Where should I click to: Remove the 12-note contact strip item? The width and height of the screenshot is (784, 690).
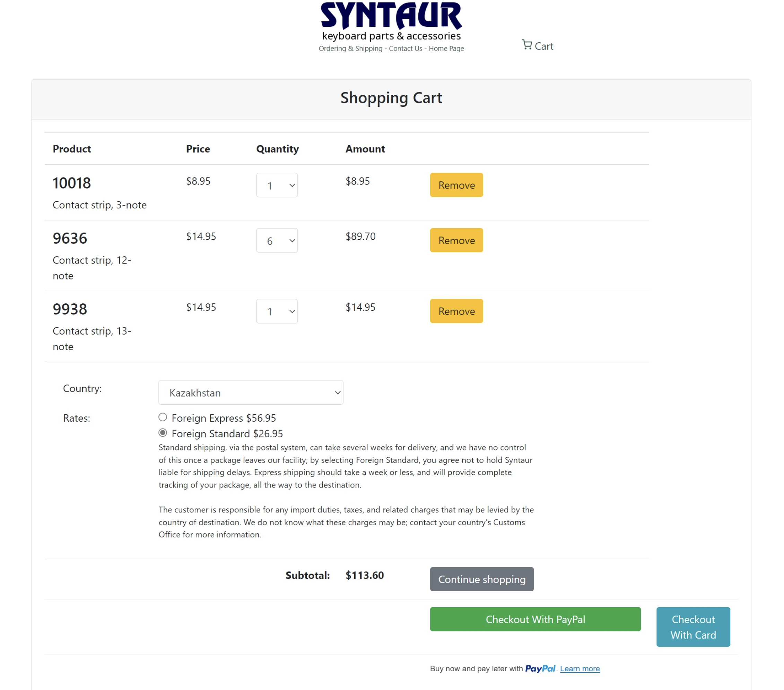pos(456,241)
